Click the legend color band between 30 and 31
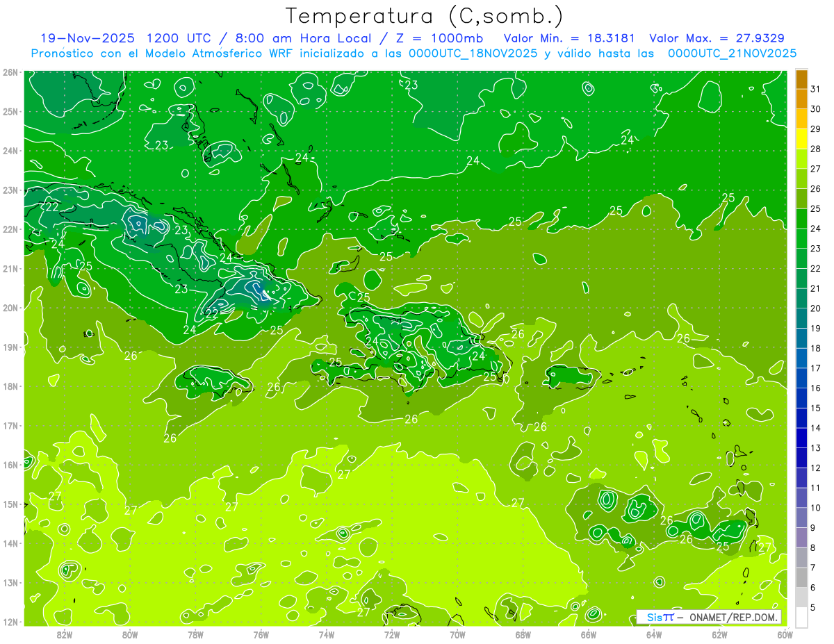 point(801,99)
